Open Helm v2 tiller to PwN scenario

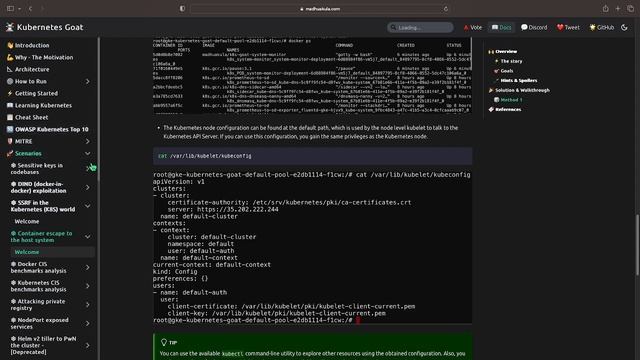click(x=44, y=345)
